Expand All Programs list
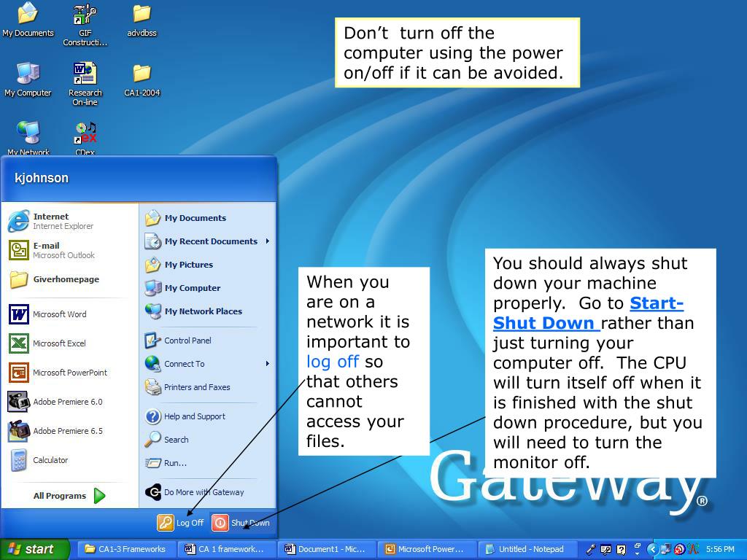The image size is (747, 560). pyautogui.click(x=69, y=496)
